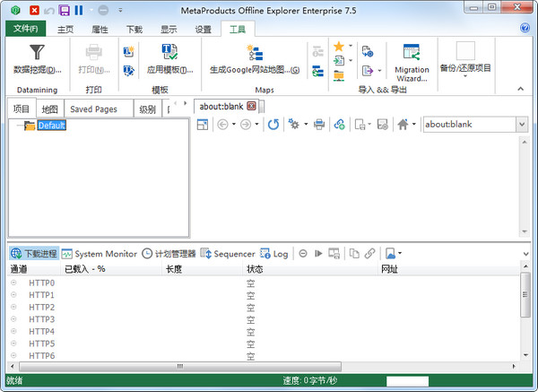Viewport: 538px width, 392px height.
Task: Open the Log tab
Action: (x=274, y=254)
